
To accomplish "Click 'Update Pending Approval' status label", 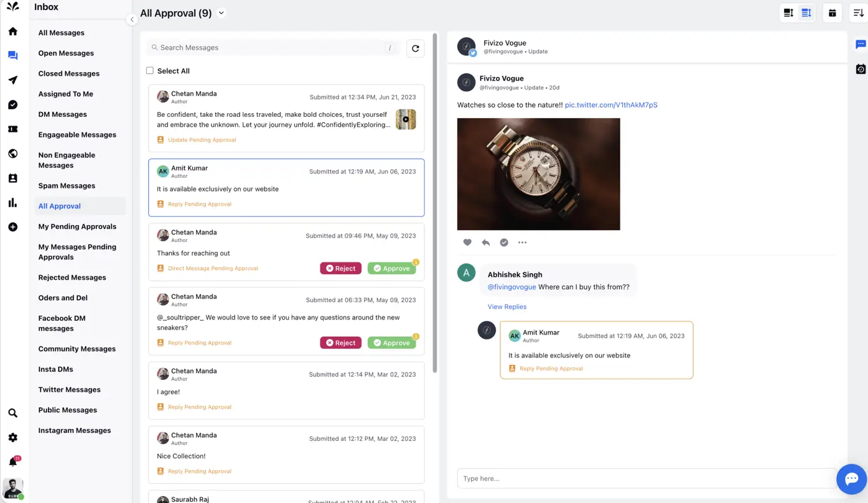I will click(202, 140).
